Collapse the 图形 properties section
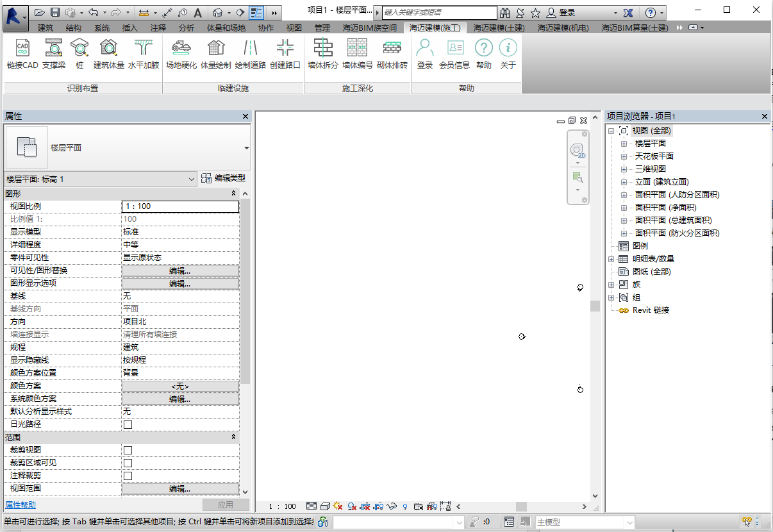The image size is (773, 532). [x=234, y=194]
